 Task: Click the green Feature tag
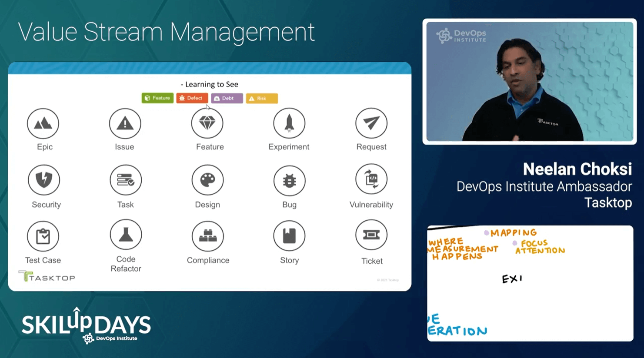pyautogui.click(x=157, y=98)
